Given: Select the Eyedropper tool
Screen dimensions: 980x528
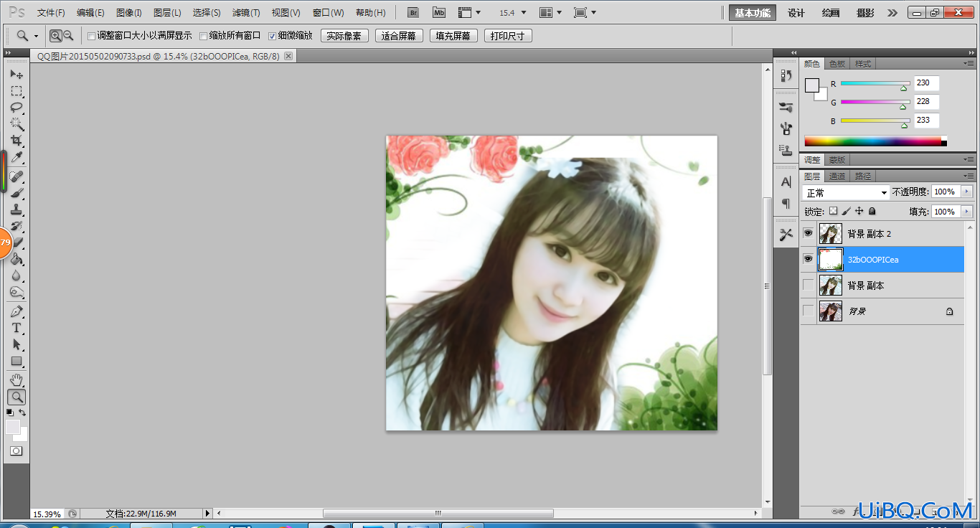Looking at the screenshot, I should pos(17,157).
